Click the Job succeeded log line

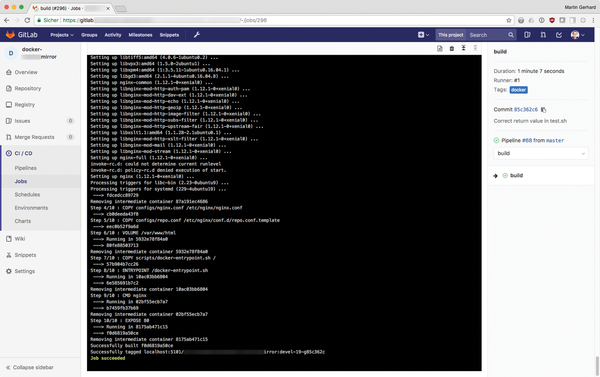coord(108,358)
